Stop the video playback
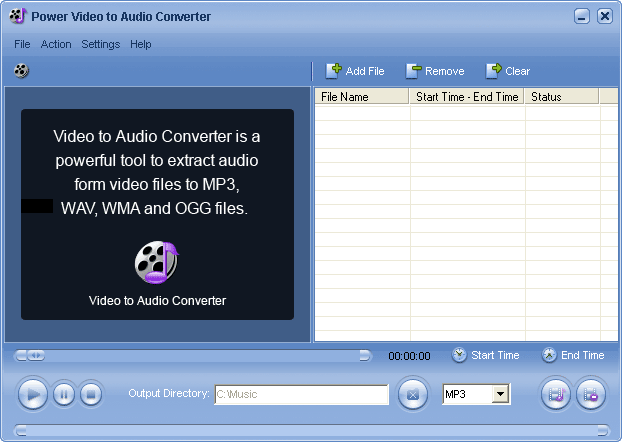 click(x=91, y=394)
